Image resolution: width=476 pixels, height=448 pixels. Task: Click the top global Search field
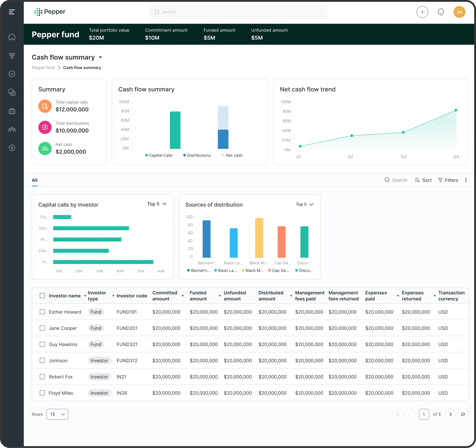click(238, 12)
